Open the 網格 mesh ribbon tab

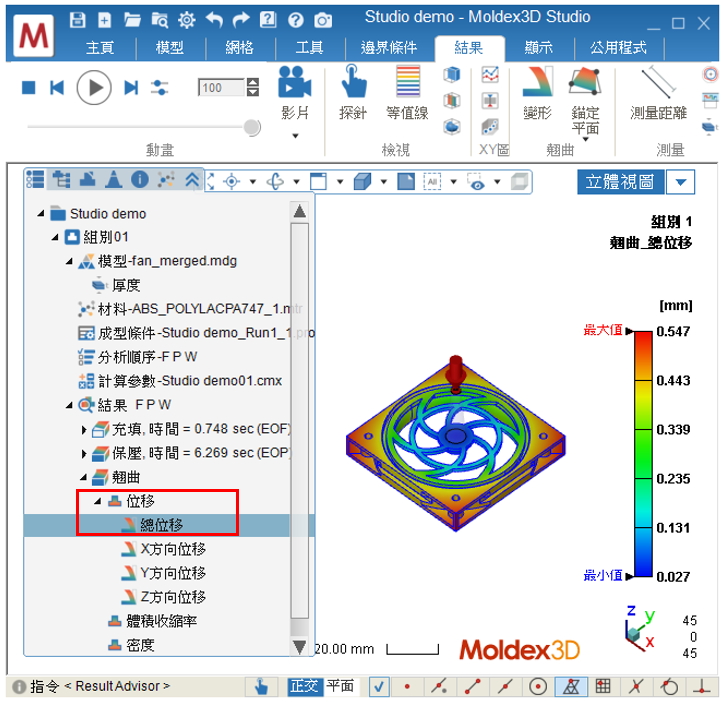click(x=240, y=47)
